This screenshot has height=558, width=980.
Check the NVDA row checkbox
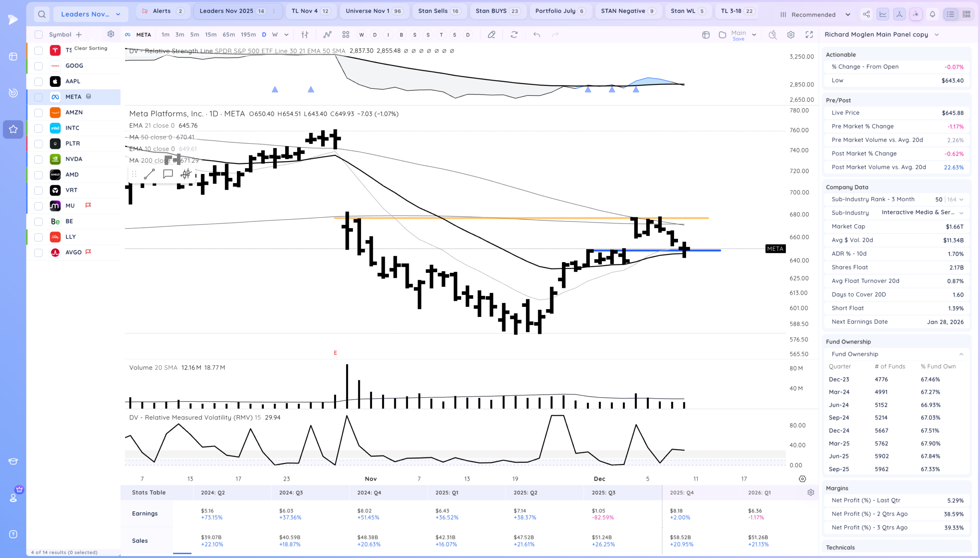[x=38, y=159]
